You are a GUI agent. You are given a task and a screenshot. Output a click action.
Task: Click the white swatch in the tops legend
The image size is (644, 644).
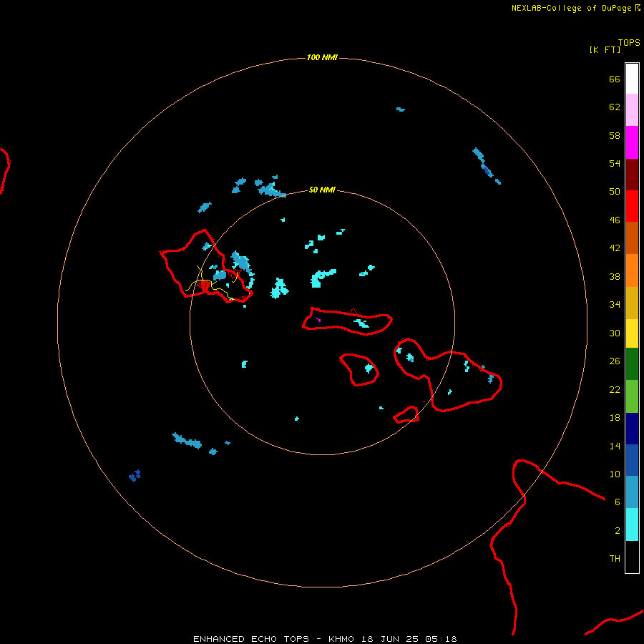click(x=632, y=79)
